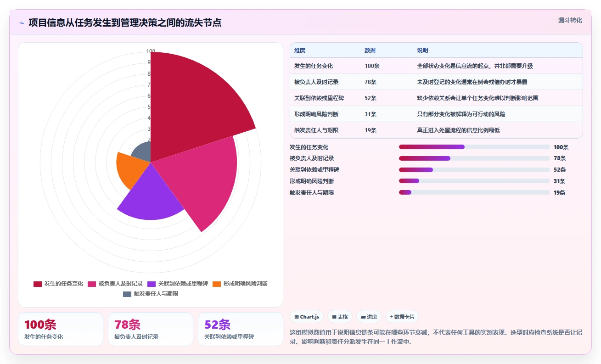Click the Chart.js tag
601x364 pixels.
(307, 317)
